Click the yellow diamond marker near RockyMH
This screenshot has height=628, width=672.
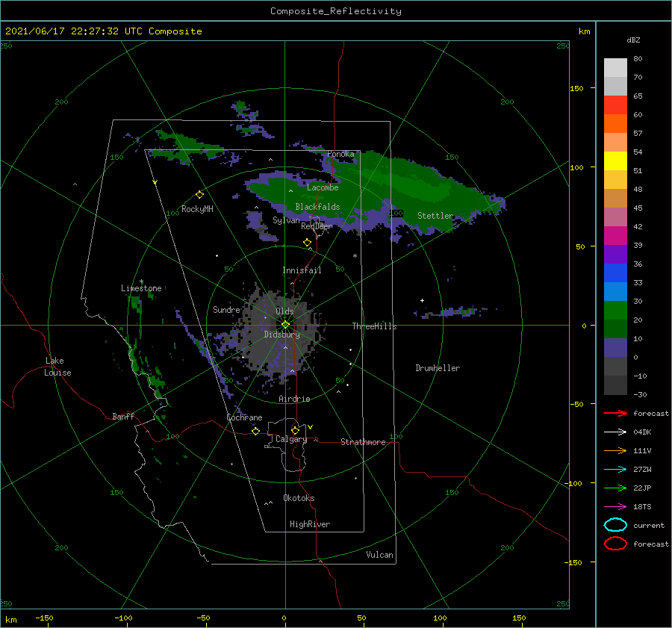pos(199,195)
